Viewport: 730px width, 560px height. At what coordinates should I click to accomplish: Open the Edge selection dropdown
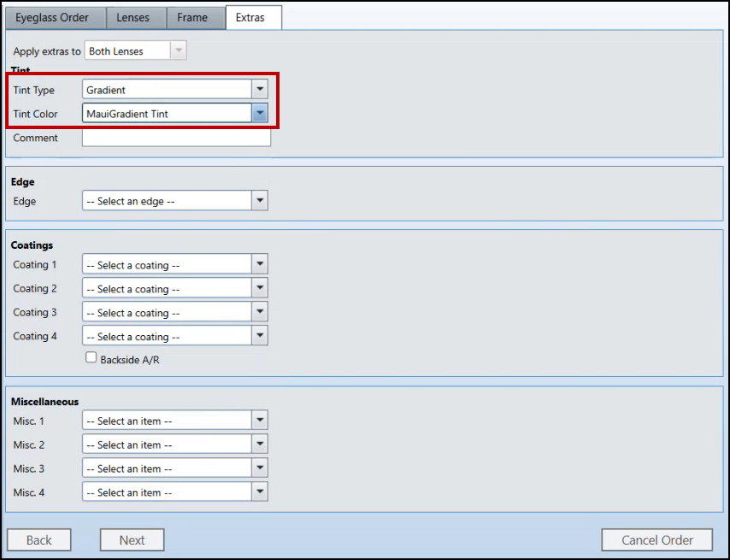pyautogui.click(x=260, y=201)
